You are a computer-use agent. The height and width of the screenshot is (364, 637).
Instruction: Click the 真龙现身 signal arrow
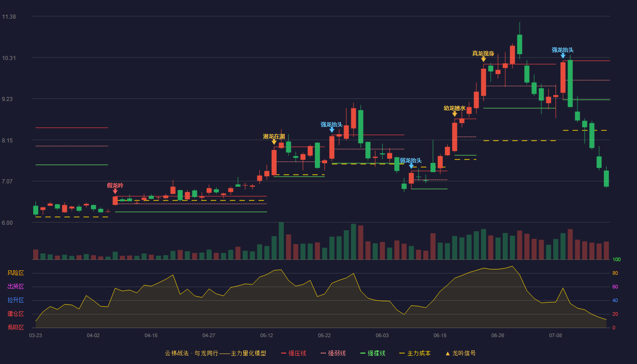tap(483, 59)
